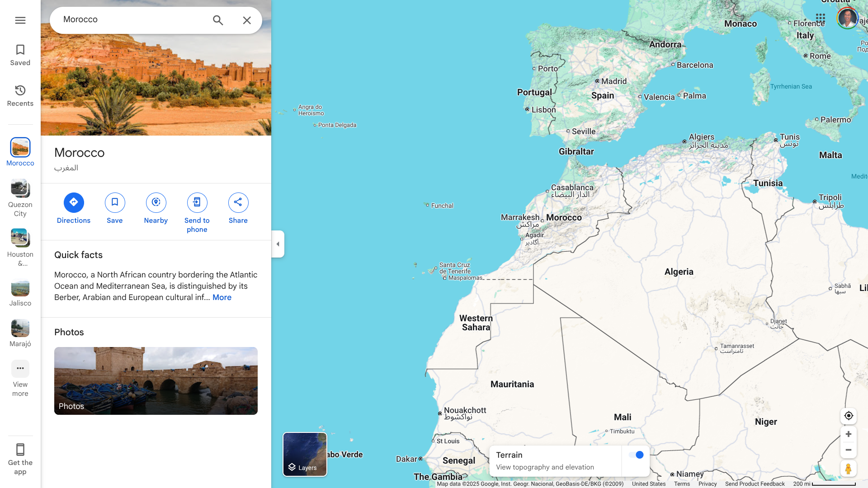Share the Morocco location
This screenshot has height=488, width=868.
pos(238,209)
